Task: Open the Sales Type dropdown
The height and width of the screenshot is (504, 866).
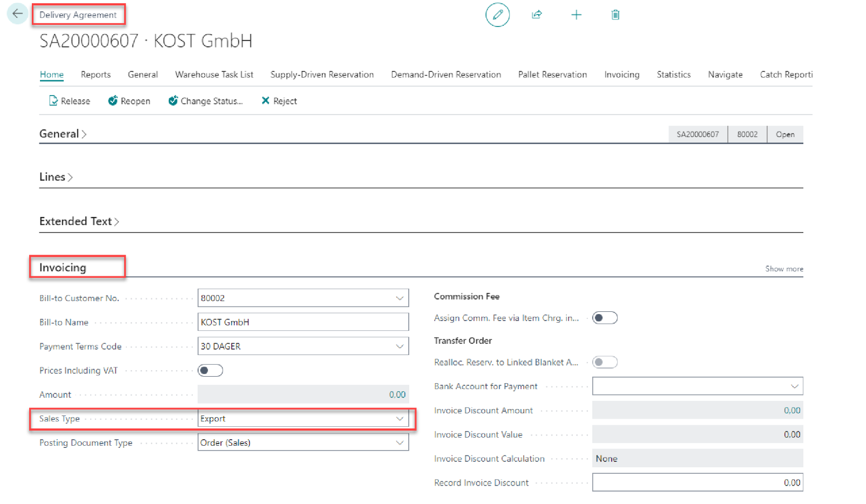Action: pyautogui.click(x=400, y=419)
